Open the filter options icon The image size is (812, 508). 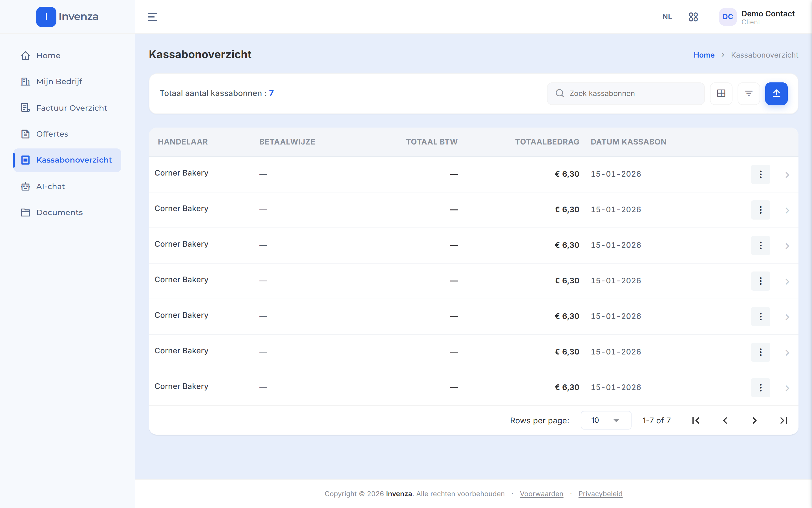(x=749, y=93)
